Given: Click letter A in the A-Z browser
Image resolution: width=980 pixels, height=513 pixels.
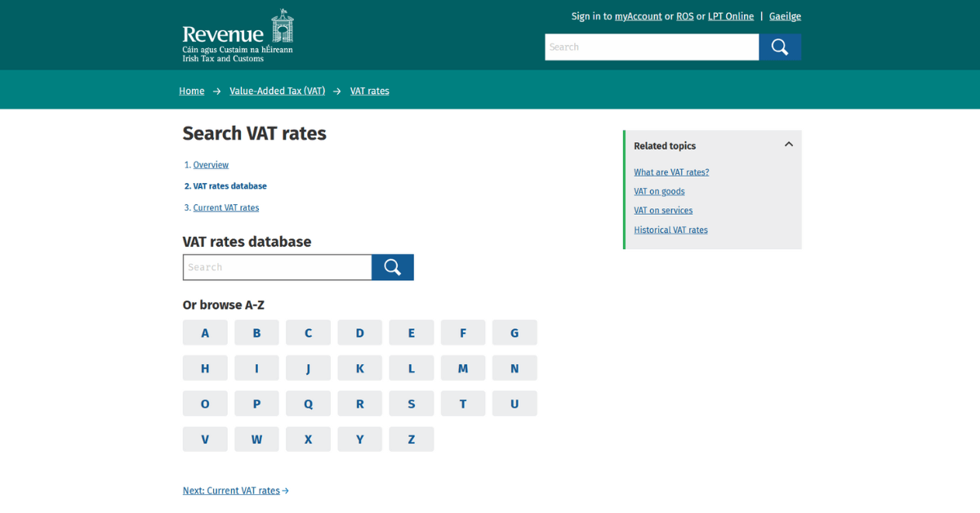Looking at the screenshot, I should click(205, 332).
